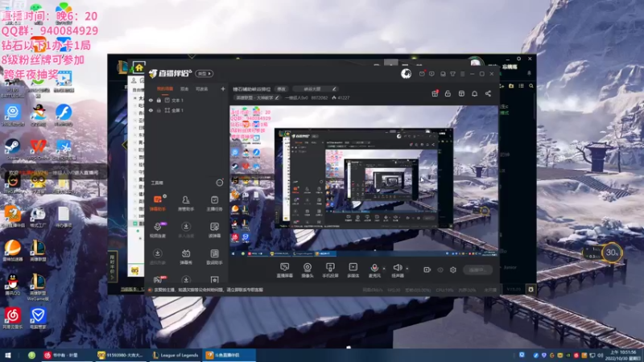Screen dimensions: 644x362
Task: Open the hamburger menu in streaming app title bar
Action: pyautogui.click(x=462, y=74)
